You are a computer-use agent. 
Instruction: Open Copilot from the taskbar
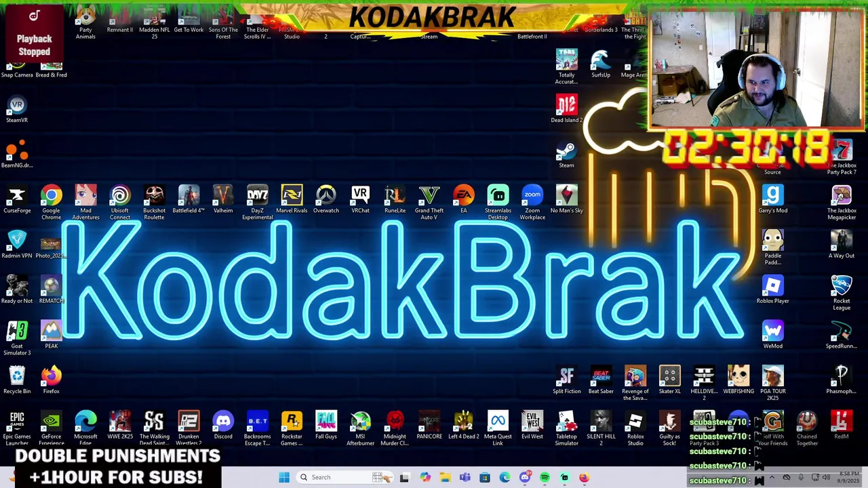[425, 477]
